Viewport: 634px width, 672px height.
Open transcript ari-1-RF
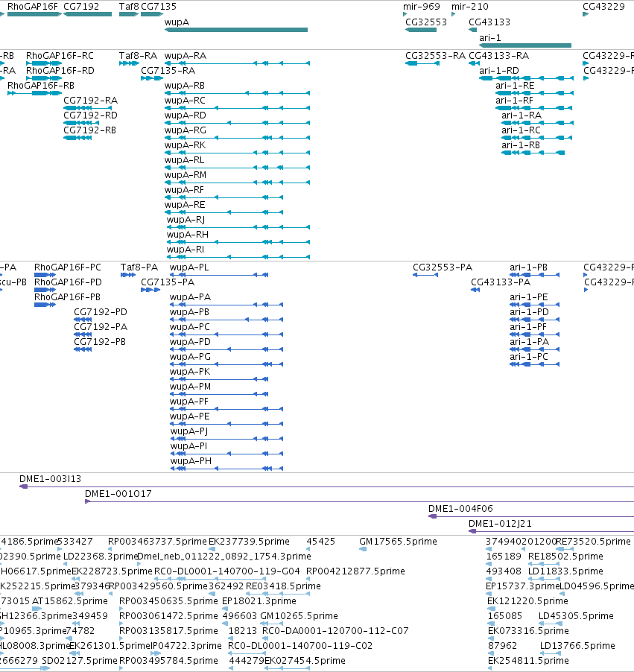(x=515, y=101)
